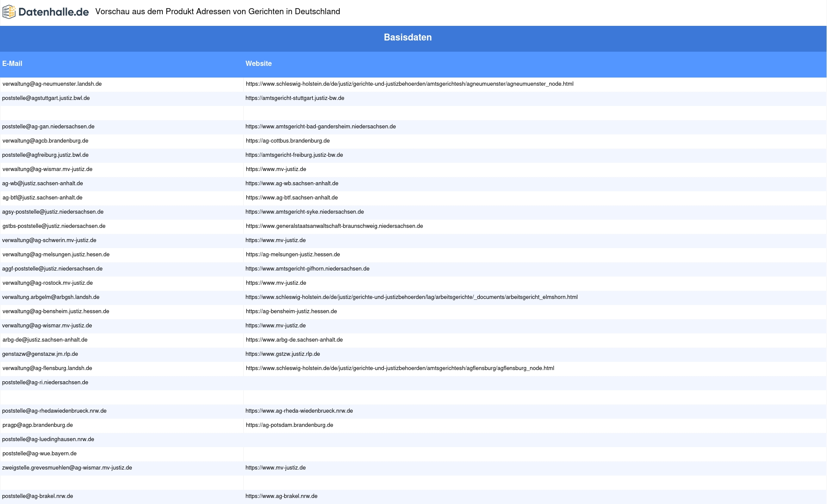Select email poststelle@ag-ri.niedersachsen.de
Screen dimensions: 827x504
(x=45, y=383)
